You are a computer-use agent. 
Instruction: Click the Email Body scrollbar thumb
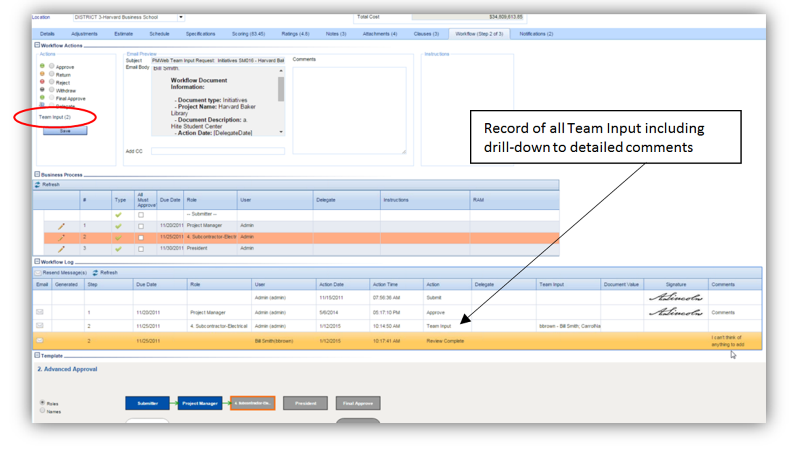(281, 89)
